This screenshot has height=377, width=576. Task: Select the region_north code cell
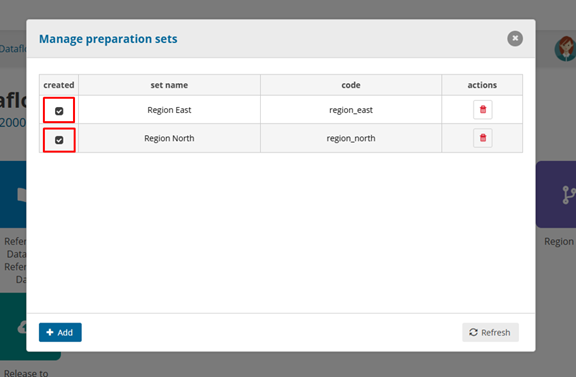351,138
